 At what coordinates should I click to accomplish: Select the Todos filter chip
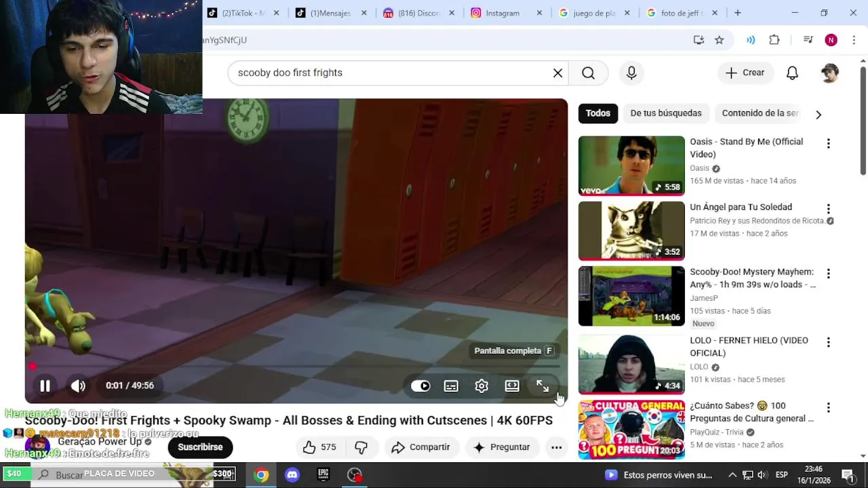click(x=598, y=113)
